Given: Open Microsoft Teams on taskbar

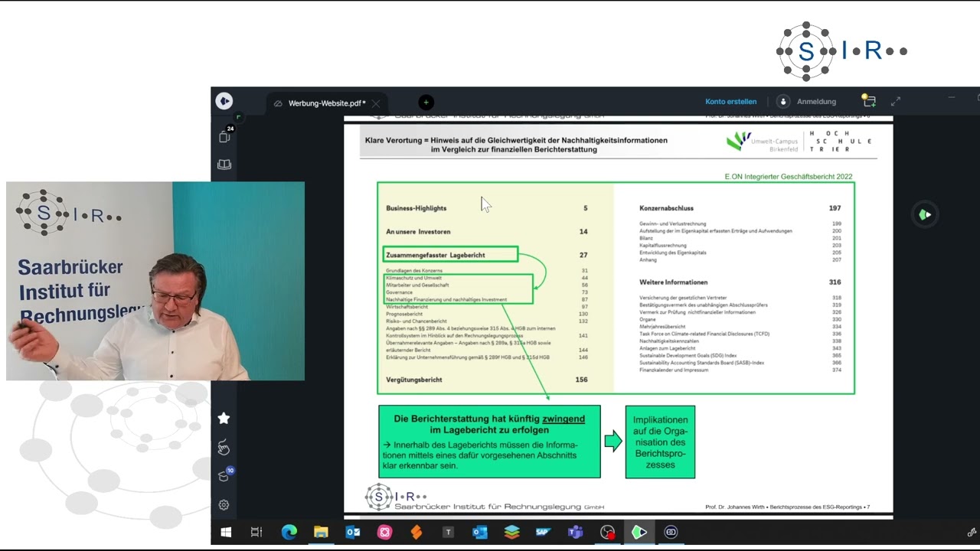Looking at the screenshot, I should tap(576, 532).
